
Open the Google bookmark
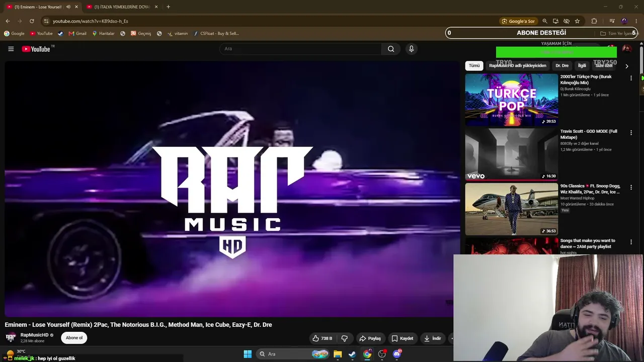[14, 34]
